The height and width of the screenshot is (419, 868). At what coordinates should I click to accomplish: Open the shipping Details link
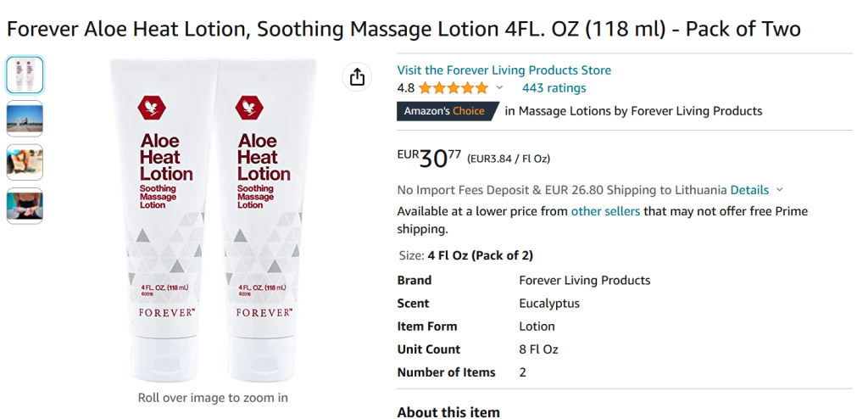point(749,190)
